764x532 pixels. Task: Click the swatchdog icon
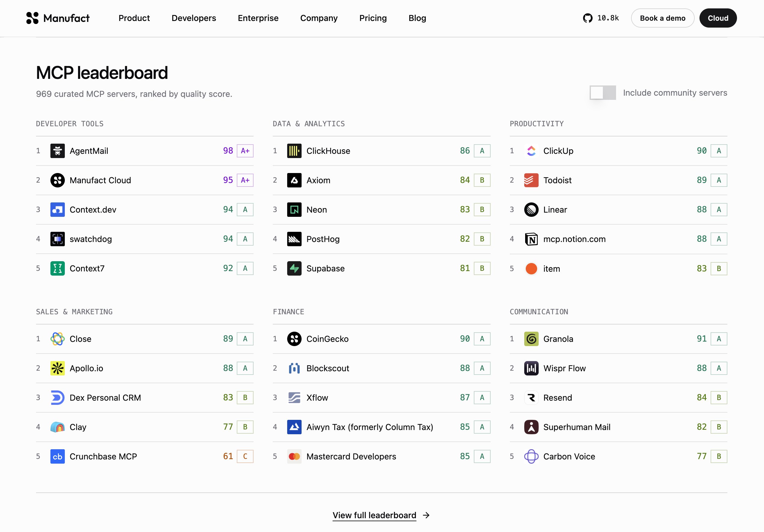[58, 239]
